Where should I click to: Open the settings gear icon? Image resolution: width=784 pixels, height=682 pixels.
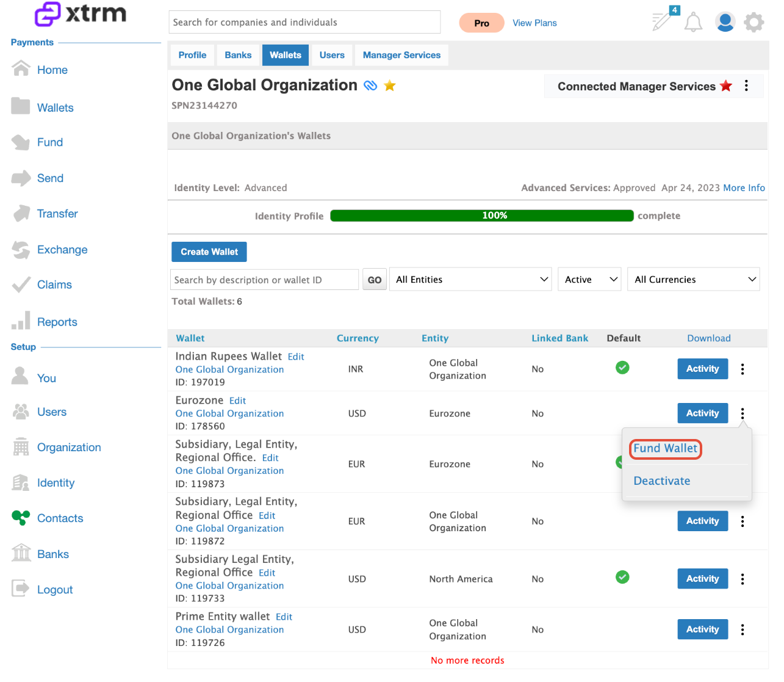pos(754,23)
